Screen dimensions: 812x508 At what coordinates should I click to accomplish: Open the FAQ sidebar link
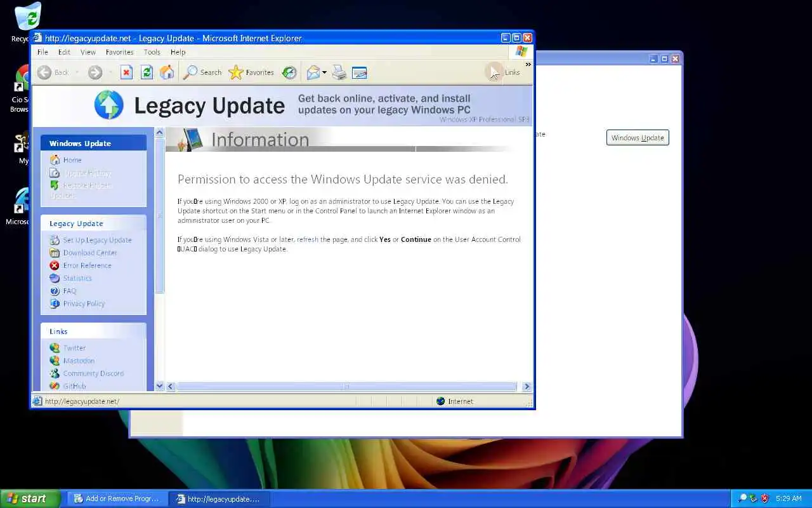70,291
